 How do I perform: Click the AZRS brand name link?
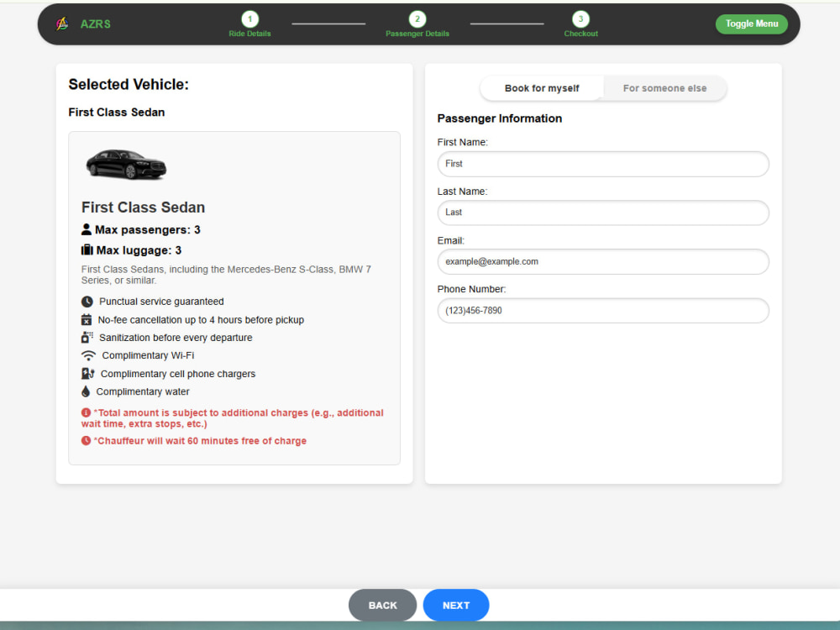tap(96, 24)
